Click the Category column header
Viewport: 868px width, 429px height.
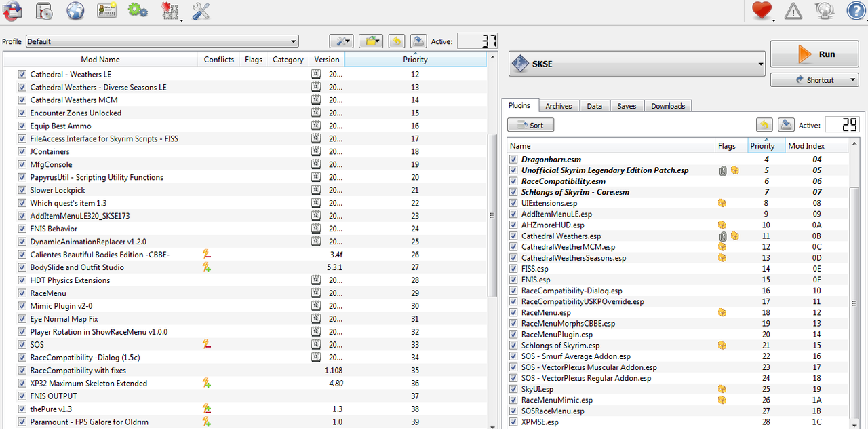pyautogui.click(x=288, y=60)
